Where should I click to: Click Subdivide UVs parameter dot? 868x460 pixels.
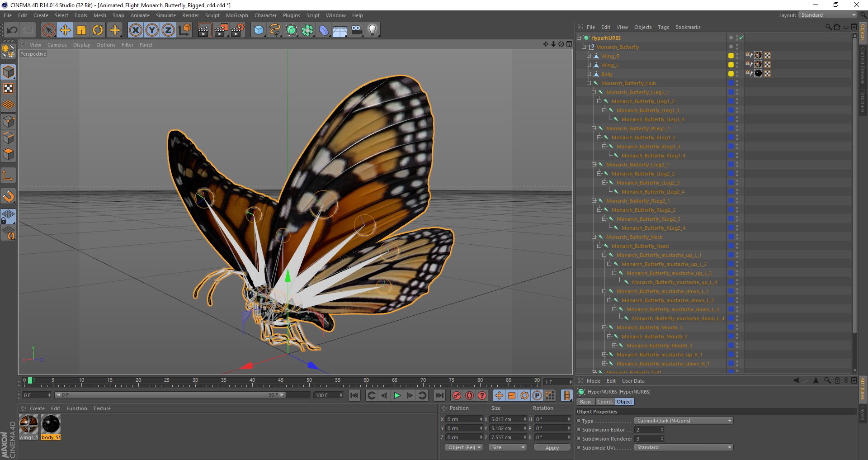(x=579, y=447)
